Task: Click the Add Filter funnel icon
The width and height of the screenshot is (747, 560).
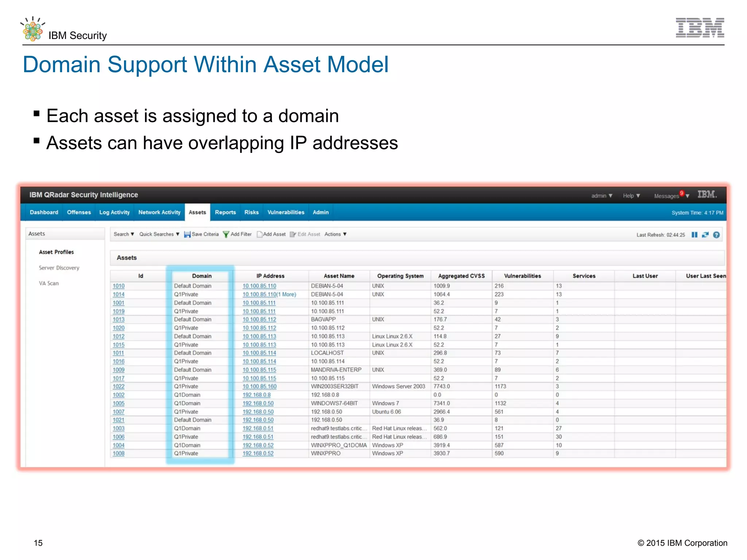Action: [x=226, y=234]
